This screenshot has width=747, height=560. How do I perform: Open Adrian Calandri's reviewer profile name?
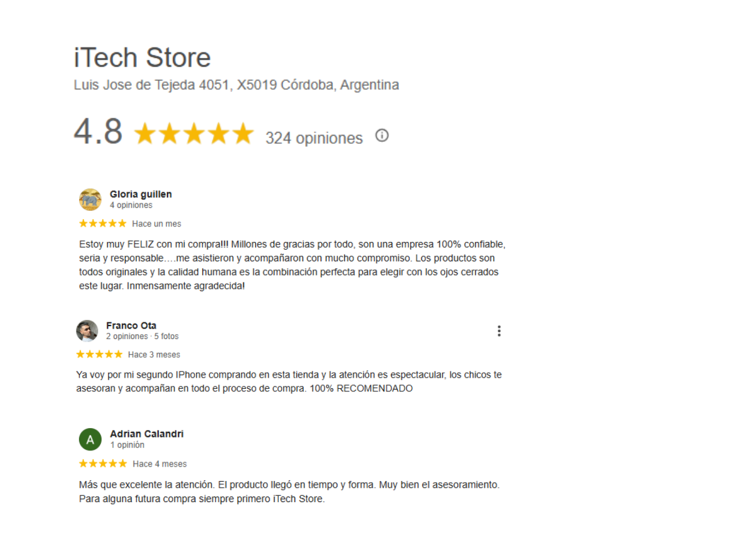pos(147,434)
